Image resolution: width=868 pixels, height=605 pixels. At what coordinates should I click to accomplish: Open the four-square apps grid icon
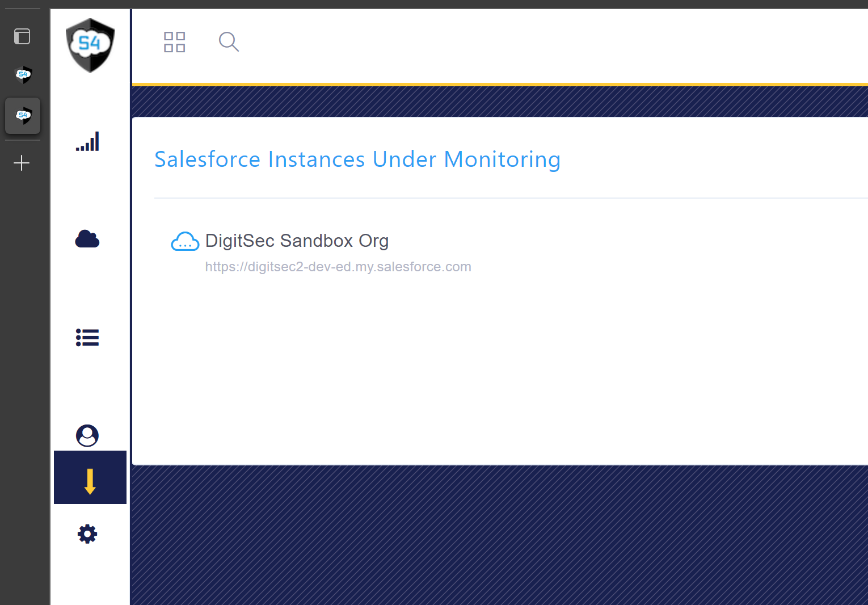[x=175, y=42]
